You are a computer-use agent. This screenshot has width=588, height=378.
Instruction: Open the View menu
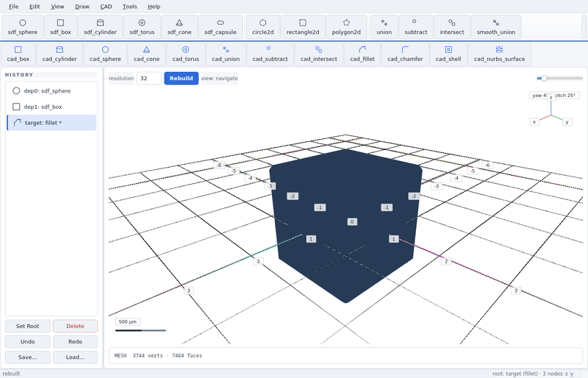pos(57,7)
